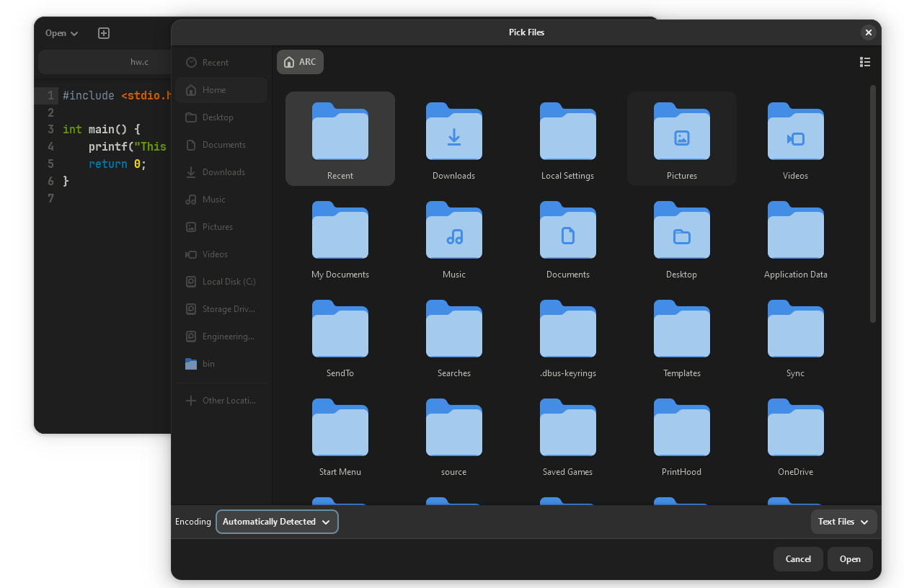Select the Saved Games folder
The width and height of the screenshot is (904, 588).
click(568, 435)
